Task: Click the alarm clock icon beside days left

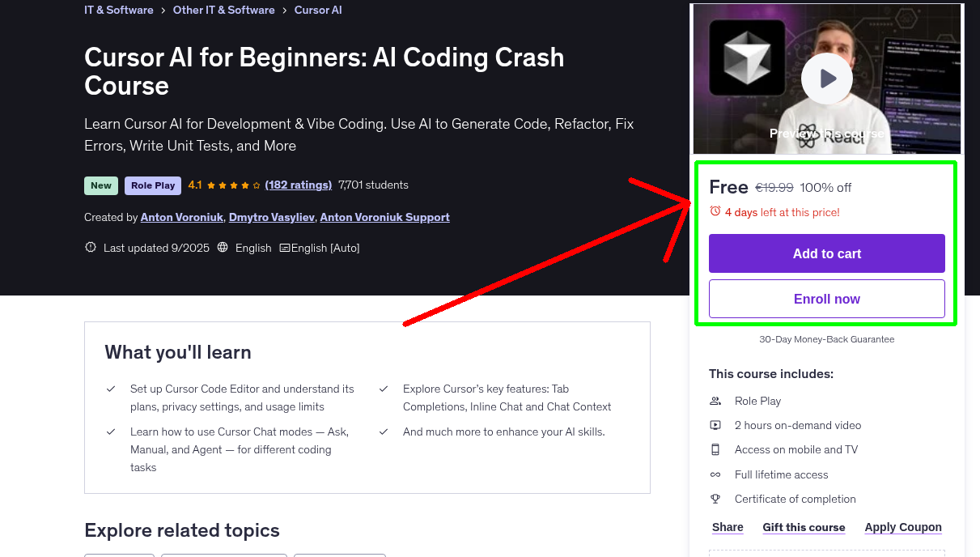Action: click(715, 211)
